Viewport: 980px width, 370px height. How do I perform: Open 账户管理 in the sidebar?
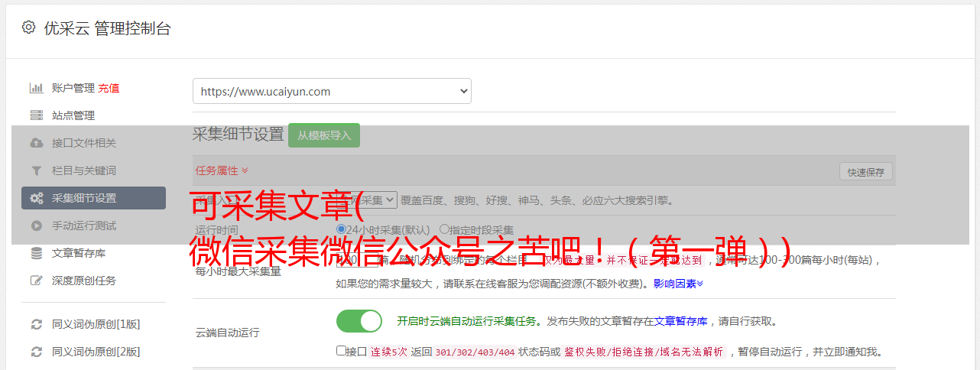tap(73, 88)
